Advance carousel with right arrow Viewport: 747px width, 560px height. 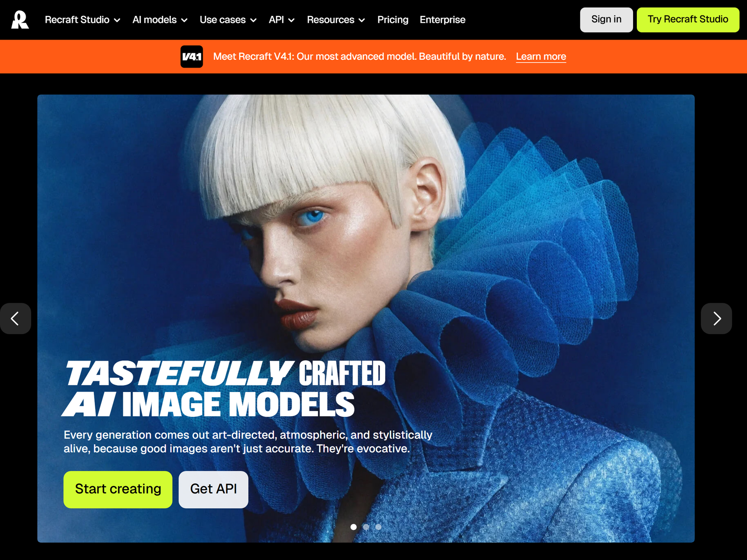point(716,319)
